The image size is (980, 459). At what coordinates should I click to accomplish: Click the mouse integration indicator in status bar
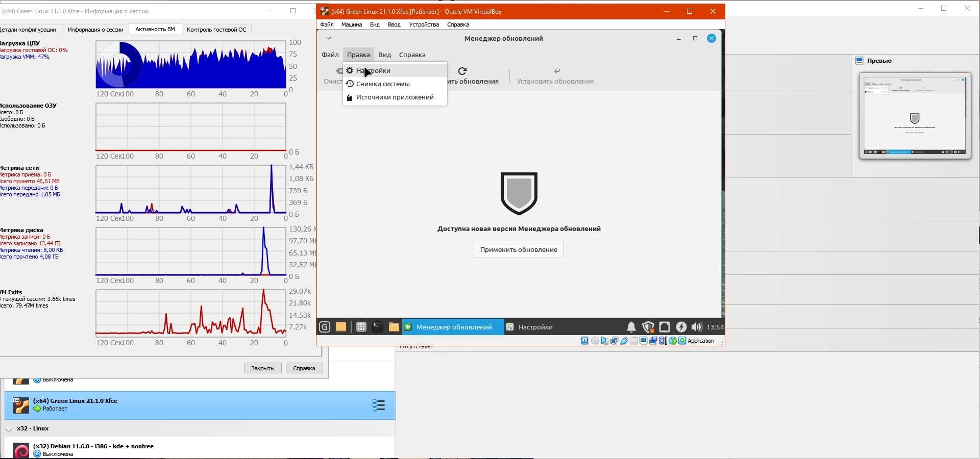(x=673, y=341)
